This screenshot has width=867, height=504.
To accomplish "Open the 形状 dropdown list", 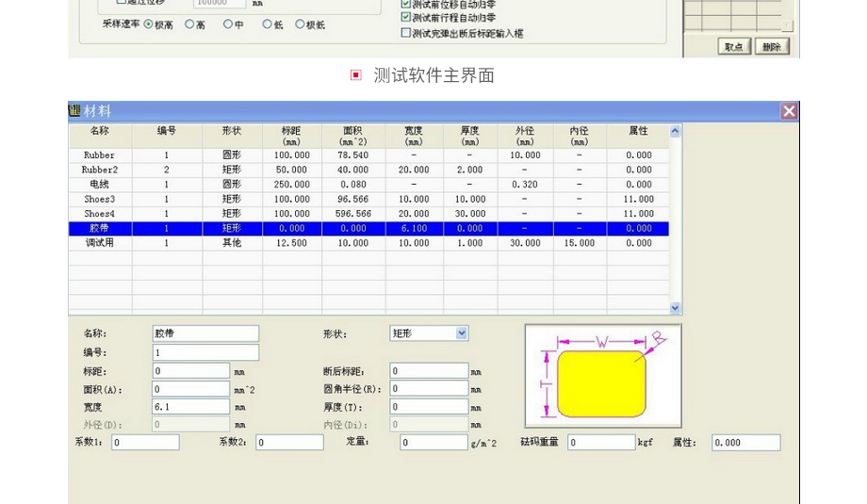I will (462, 333).
